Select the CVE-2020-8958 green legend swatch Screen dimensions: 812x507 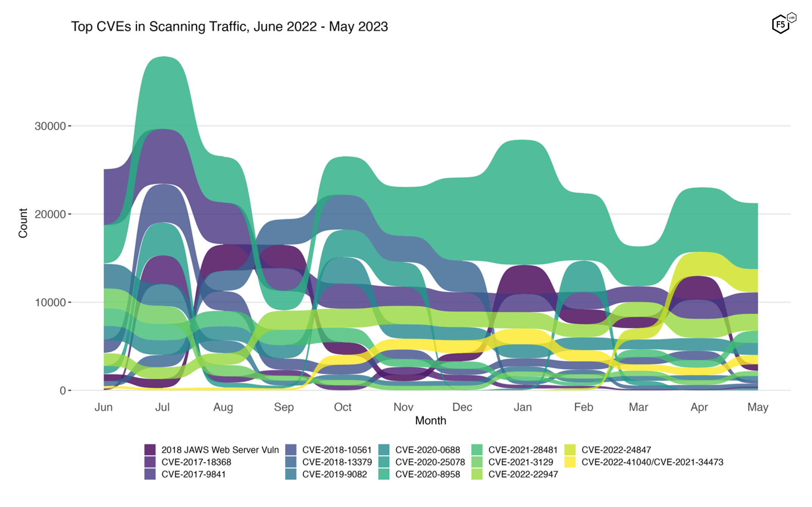(x=384, y=474)
